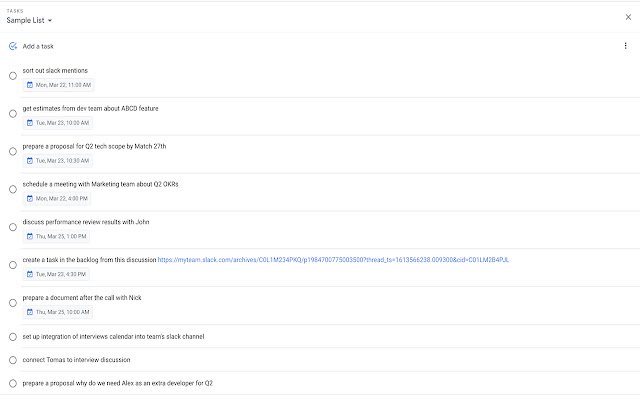Open the Tue, Mar 23, 10:00 AM date chip

58,123
